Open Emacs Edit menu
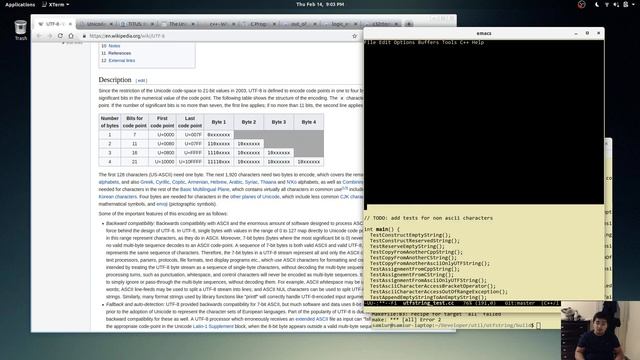 point(384,42)
